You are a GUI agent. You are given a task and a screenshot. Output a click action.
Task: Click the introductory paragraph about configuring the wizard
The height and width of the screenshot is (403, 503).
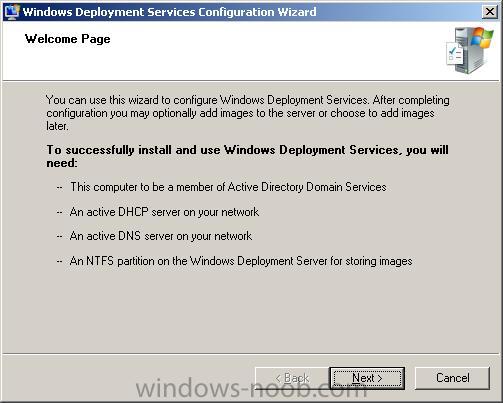[x=248, y=113]
